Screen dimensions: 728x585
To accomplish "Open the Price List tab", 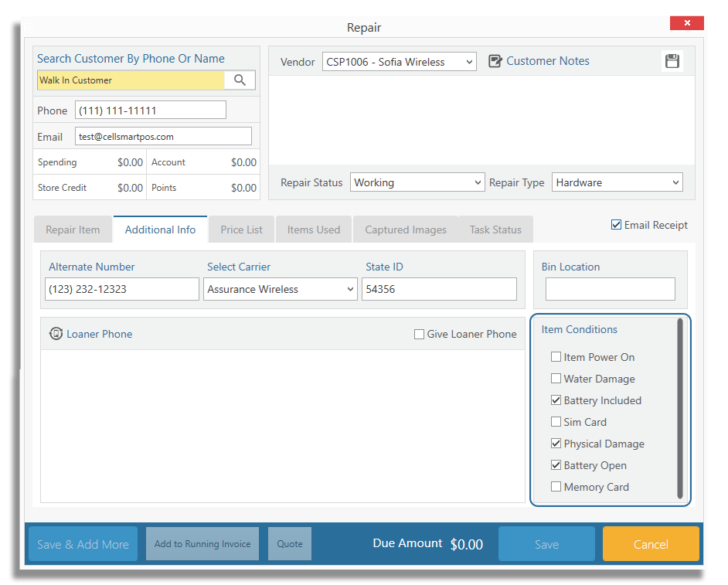I will pos(241,230).
